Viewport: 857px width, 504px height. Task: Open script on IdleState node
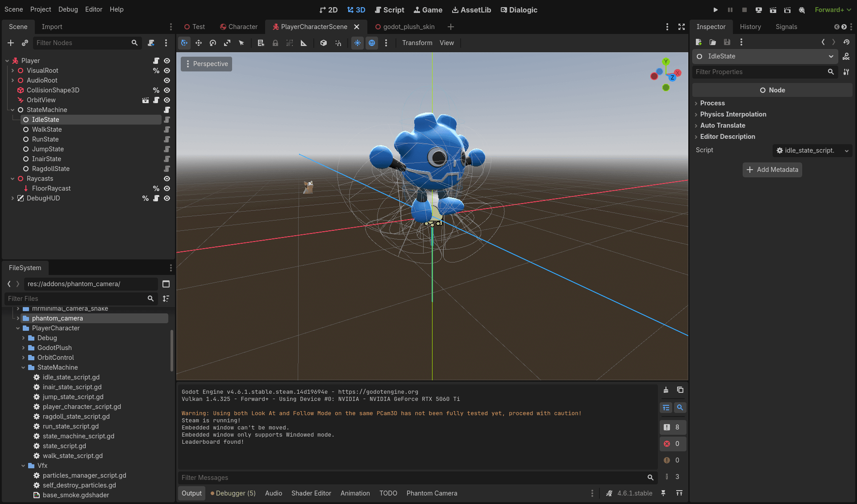[x=167, y=120]
